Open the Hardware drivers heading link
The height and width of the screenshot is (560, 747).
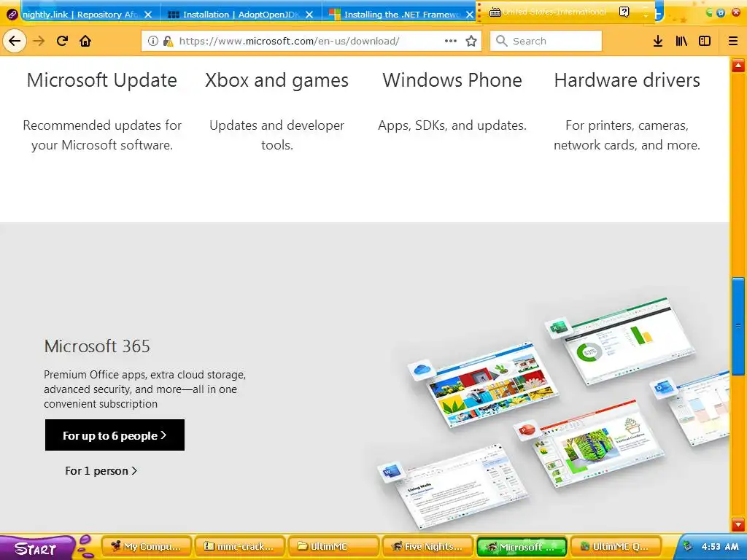(627, 80)
